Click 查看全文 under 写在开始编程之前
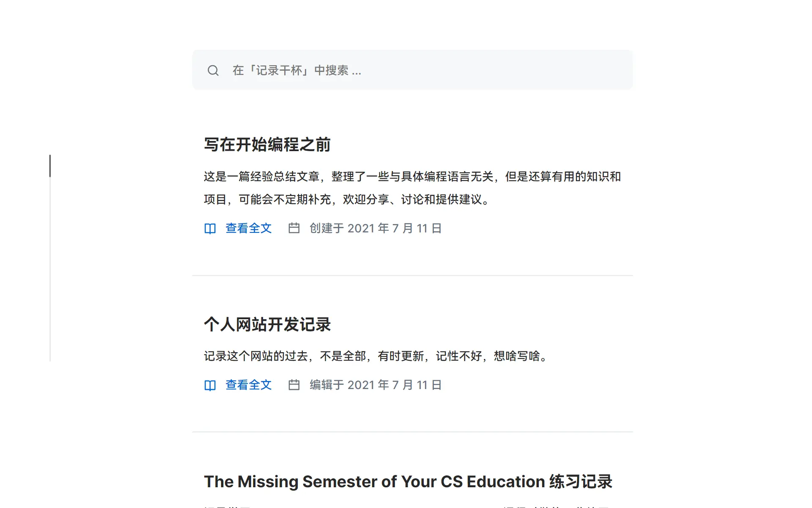812x508 pixels. pyautogui.click(x=248, y=228)
